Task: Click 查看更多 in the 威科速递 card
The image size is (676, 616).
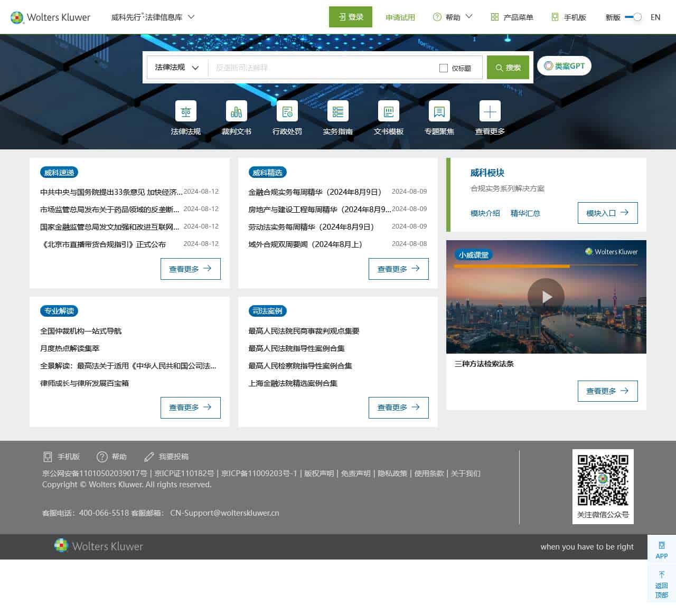Action: coord(191,269)
